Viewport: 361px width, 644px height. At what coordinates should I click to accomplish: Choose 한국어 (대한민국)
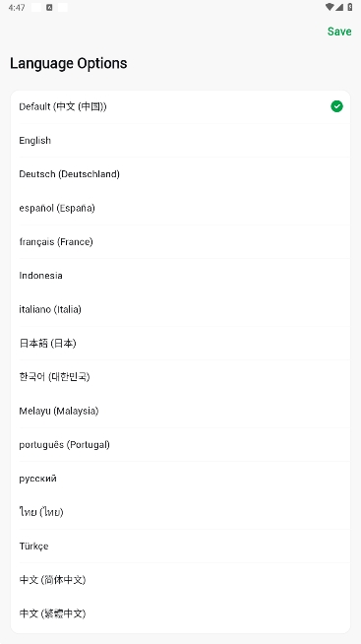181,376
